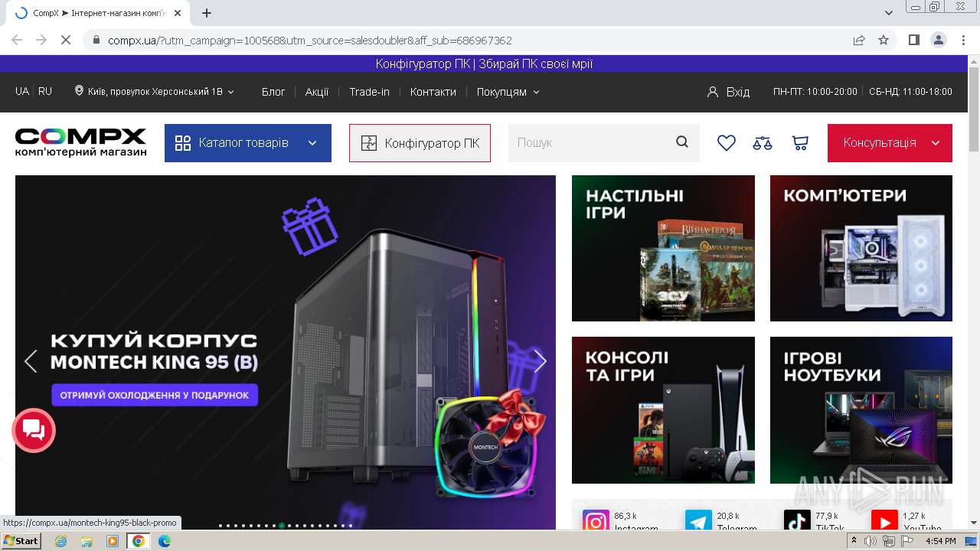The width and height of the screenshot is (980, 551).
Task: Open Internet Explorer from the taskbar
Action: (x=60, y=541)
